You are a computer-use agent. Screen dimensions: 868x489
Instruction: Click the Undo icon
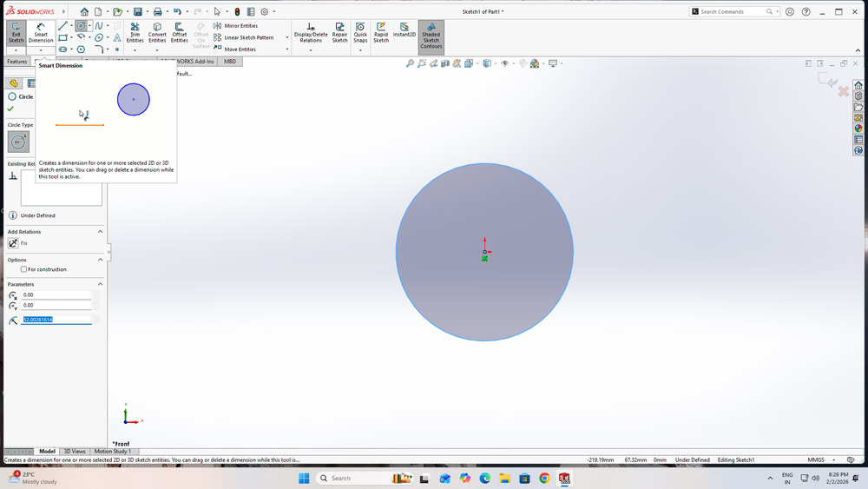177,11
